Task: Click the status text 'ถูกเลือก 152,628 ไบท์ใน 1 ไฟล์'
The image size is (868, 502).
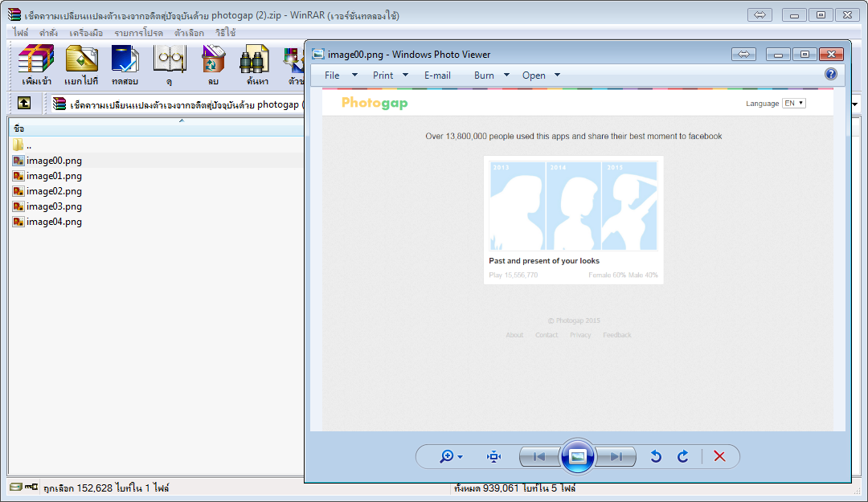Action: coord(106,488)
